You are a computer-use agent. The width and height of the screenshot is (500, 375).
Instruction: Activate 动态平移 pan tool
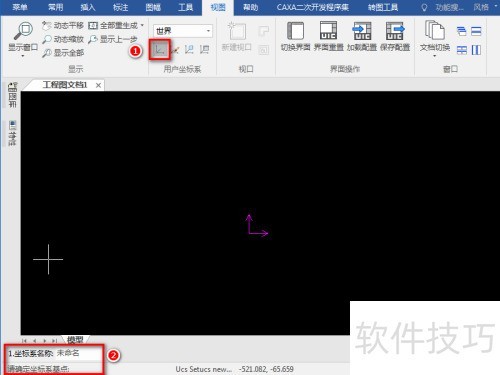[63, 26]
